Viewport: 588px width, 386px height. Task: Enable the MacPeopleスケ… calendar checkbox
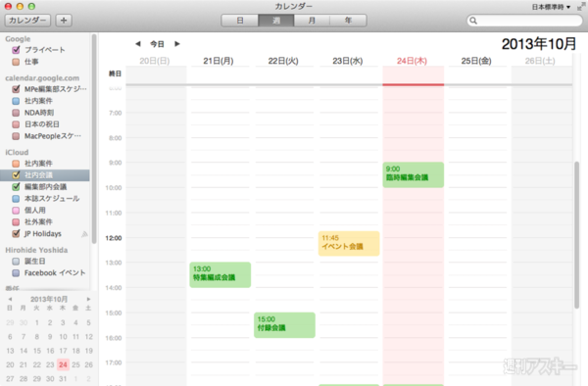pos(16,136)
